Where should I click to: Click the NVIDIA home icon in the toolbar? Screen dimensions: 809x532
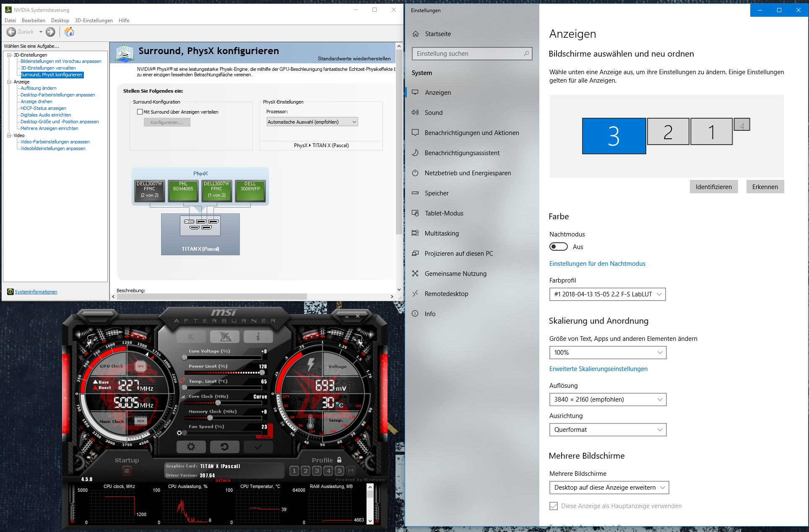tap(69, 32)
